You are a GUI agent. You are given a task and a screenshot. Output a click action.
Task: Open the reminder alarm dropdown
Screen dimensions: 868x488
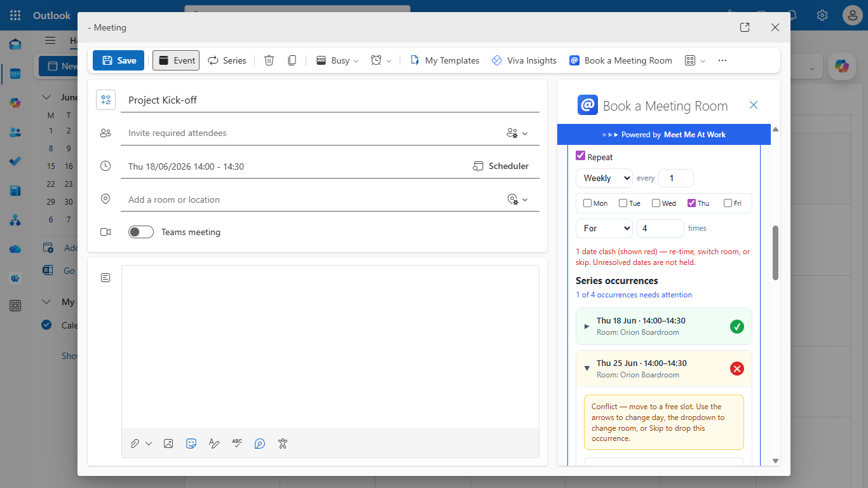pos(381,60)
